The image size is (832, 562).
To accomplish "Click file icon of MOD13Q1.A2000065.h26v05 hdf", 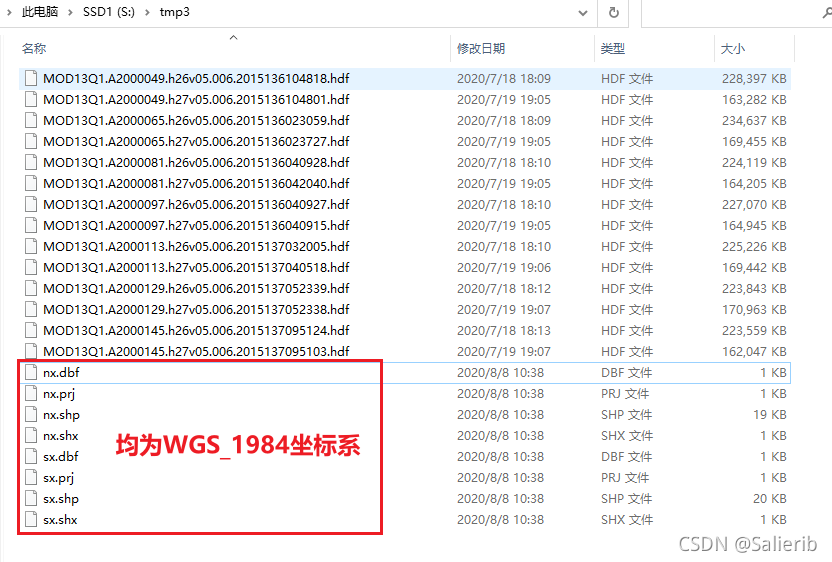I will [x=31, y=120].
